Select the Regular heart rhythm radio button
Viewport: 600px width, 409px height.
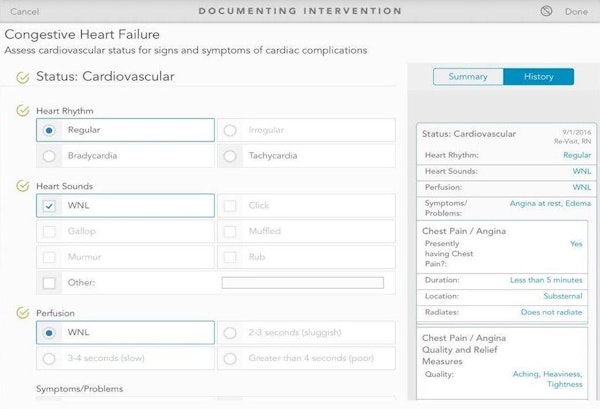point(49,130)
